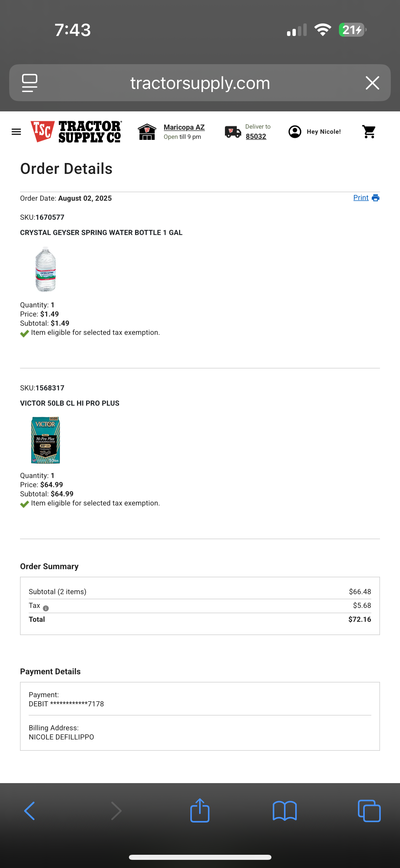Viewport: 400px width, 868px height.
Task: Open the shopping cart
Action: (x=369, y=132)
